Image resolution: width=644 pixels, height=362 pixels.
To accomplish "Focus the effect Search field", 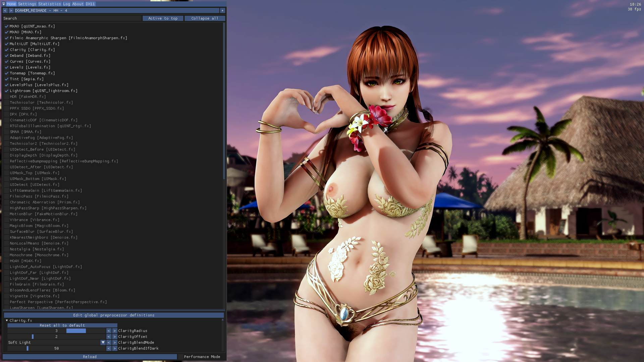I will pos(72,18).
